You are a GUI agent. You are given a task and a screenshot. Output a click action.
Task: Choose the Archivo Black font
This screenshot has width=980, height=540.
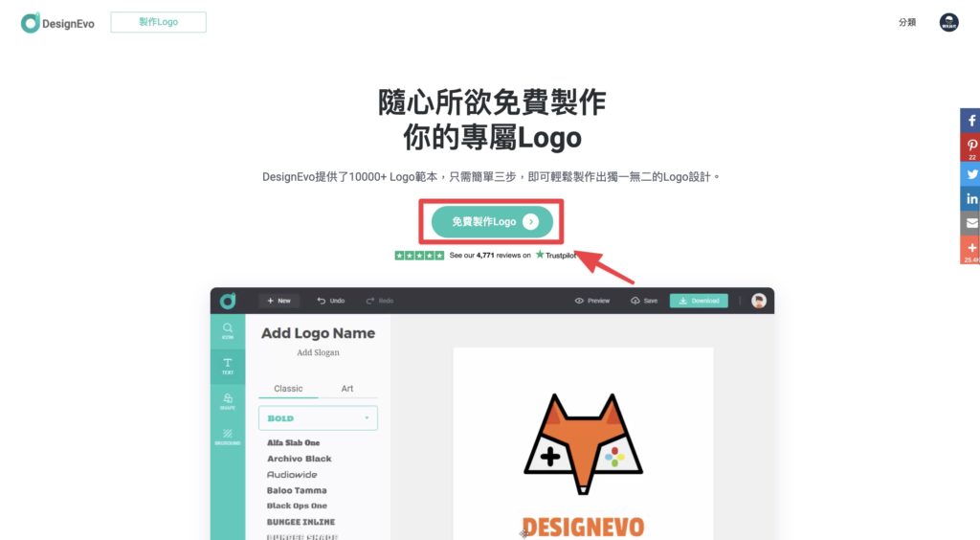click(x=300, y=459)
